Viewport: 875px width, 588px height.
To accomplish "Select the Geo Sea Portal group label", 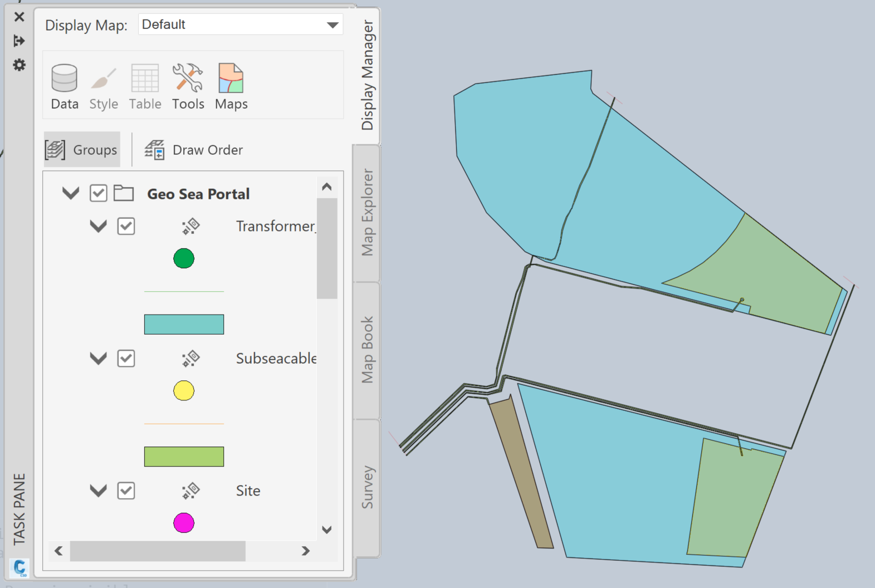I will pos(198,194).
